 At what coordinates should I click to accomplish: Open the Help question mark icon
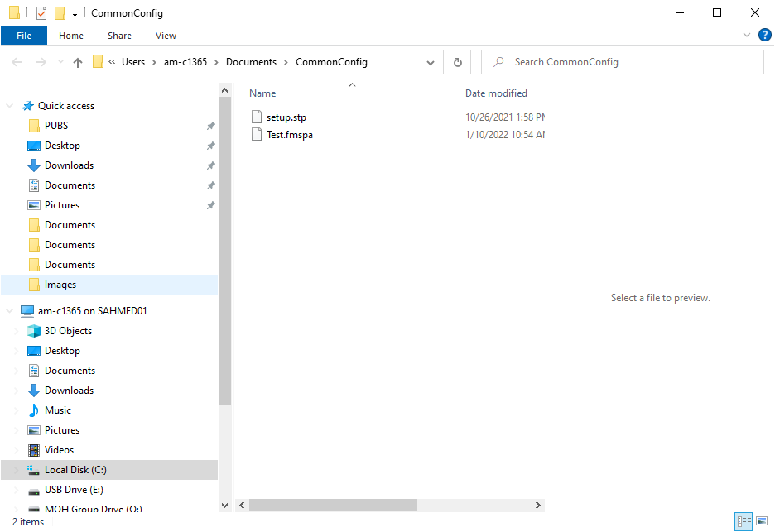(x=764, y=36)
